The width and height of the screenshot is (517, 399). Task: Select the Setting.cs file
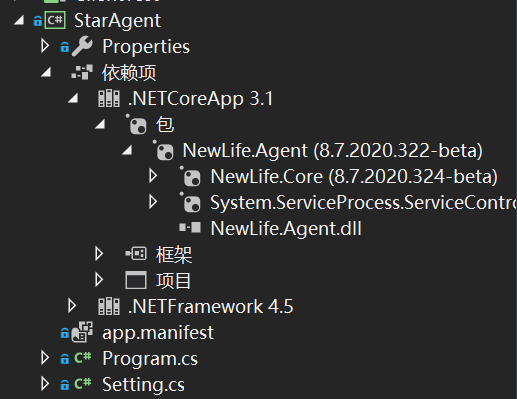143,384
